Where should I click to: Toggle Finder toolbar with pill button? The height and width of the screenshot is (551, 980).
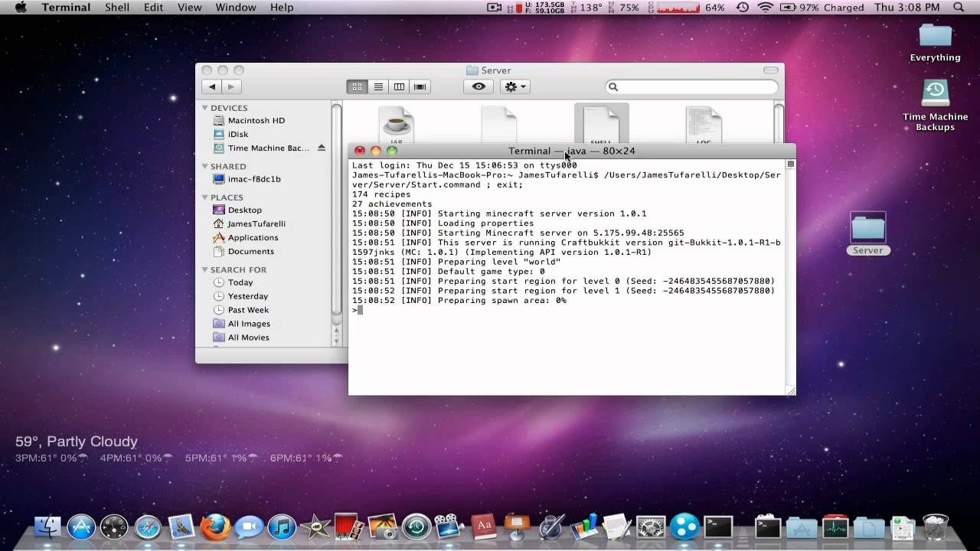(x=769, y=70)
